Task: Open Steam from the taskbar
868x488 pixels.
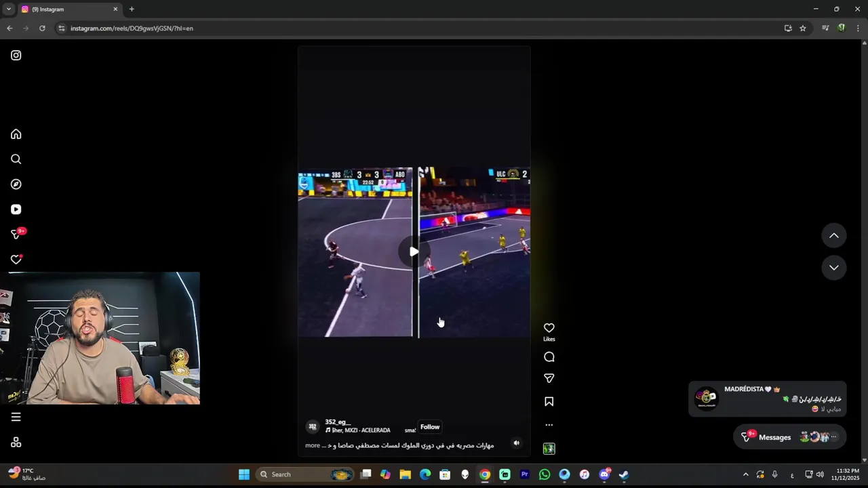Action: coord(624,474)
